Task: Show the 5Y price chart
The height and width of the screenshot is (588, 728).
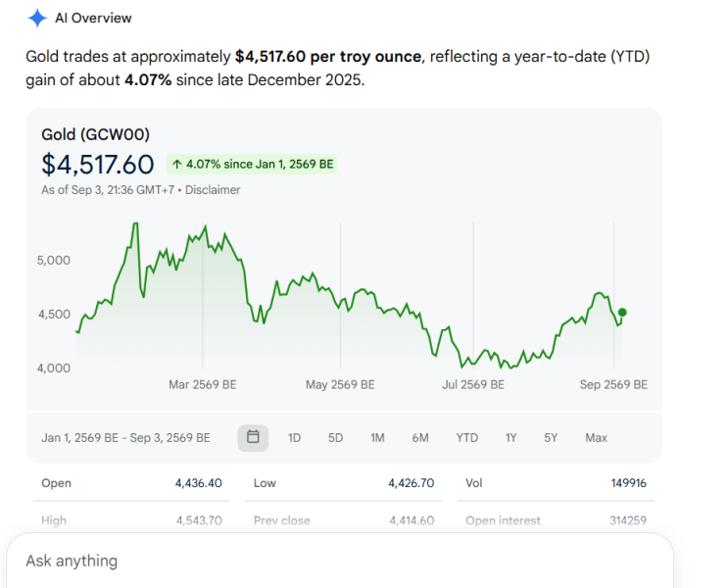Action: (x=551, y=438)
